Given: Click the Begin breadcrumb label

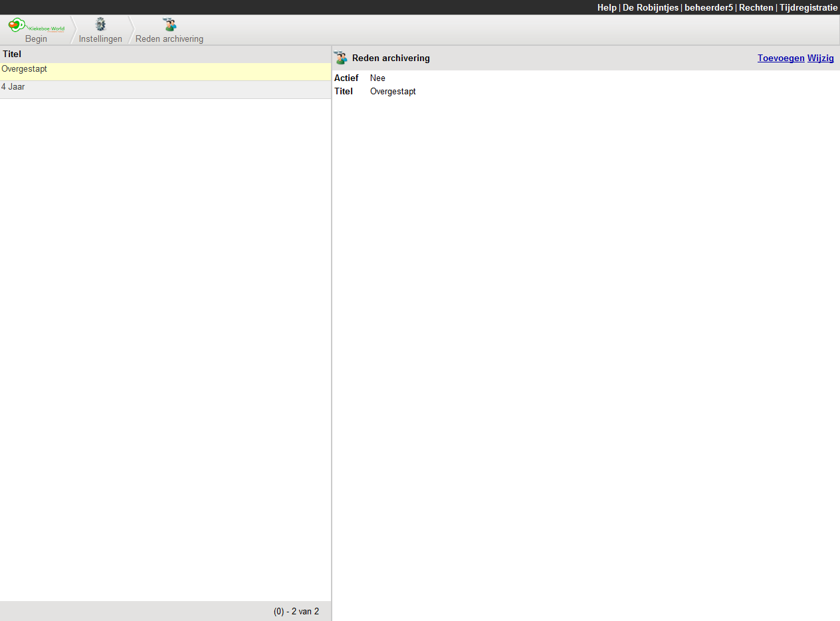Looking at the screenshot, I should (36, 39).
